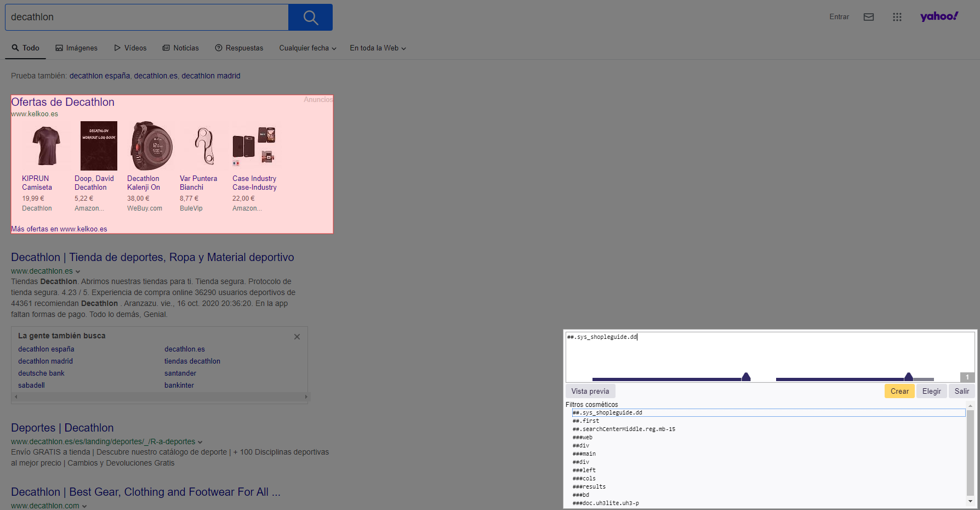Screen dimensions: 980x510
Task: Open the 'Deportes | Decathlon' result
Action: pos(62,428)
